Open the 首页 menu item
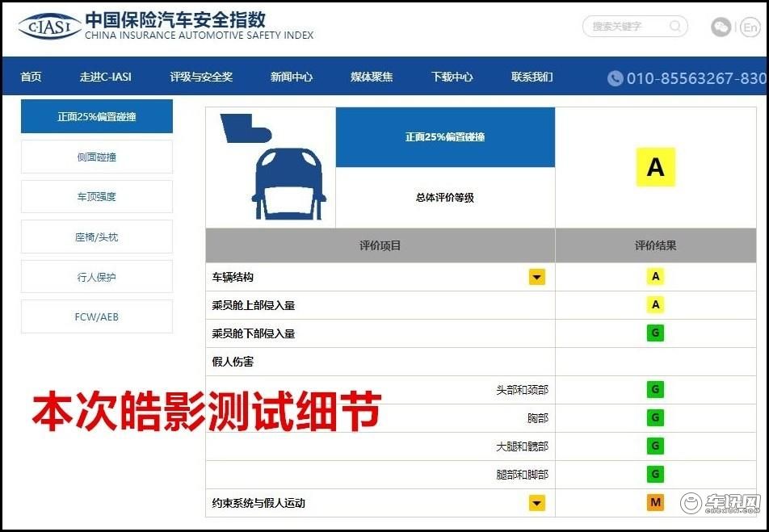 click(x=31, y=77)
